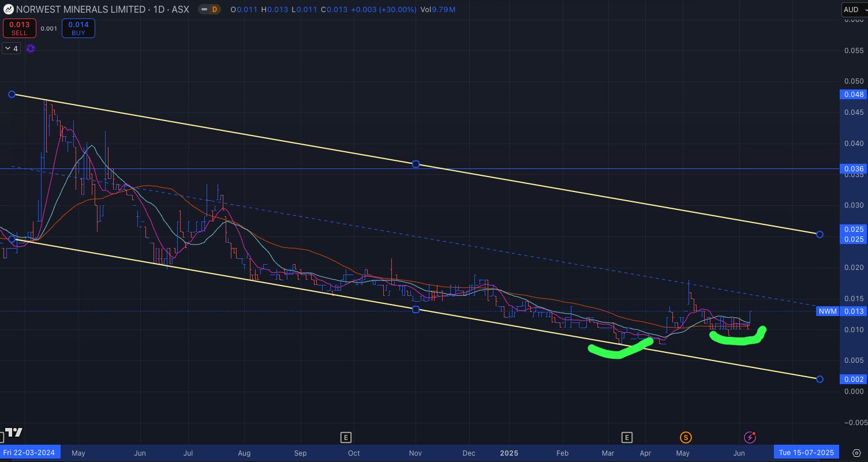
Task: Click the orange D delayed-data badge
Action: 215,9
